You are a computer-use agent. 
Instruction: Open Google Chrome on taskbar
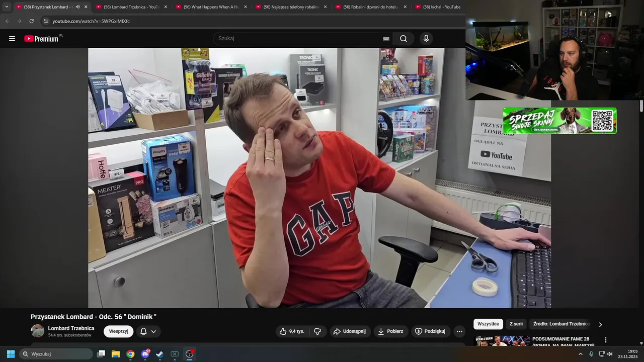click(x=130, y=354)
